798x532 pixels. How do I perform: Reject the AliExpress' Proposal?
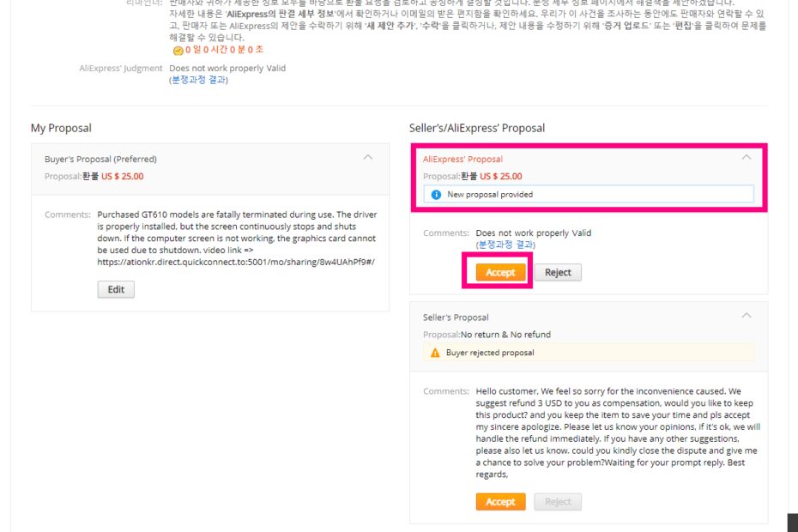558,272
